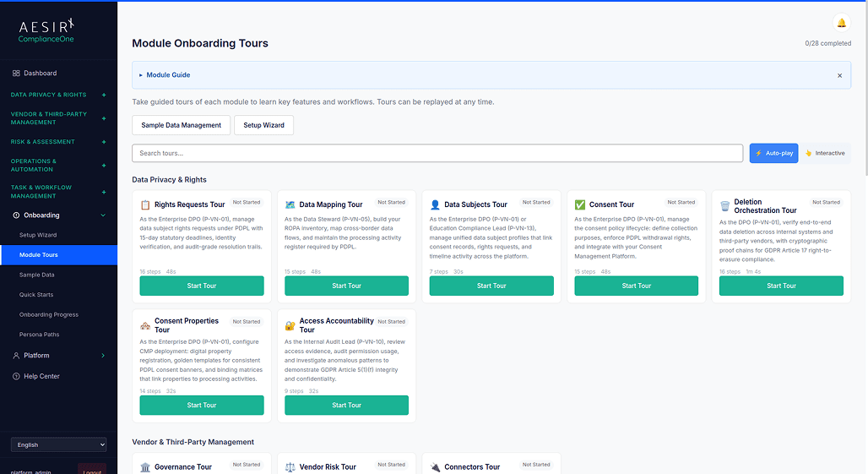868x474 pixels.
Task: Collapse the Onboarding sidebar section
Action: point(103,215)
